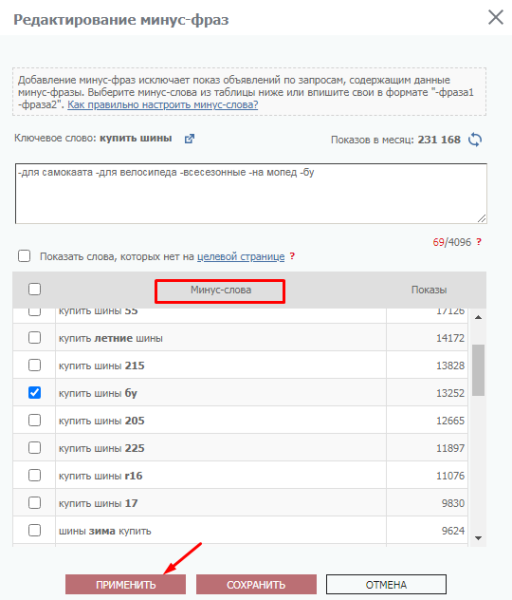Click red question mark next to 69/4096
Image resolution: width=512 pixels, height=600 pixels.
(479, 242)
